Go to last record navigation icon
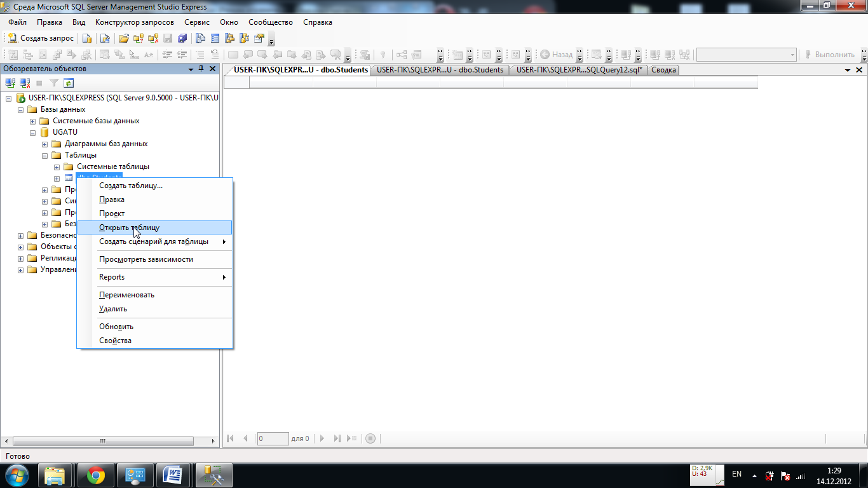 pos(337,438)
